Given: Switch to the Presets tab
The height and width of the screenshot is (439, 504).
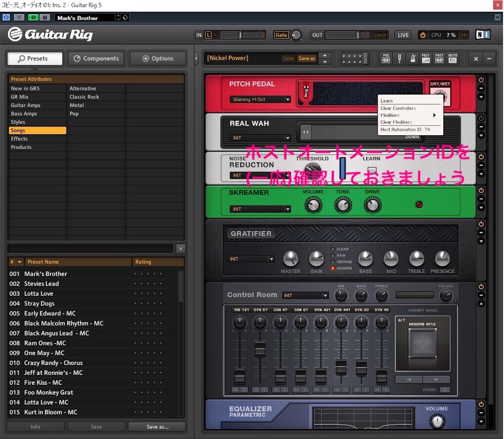Looking at the screenshot, I should tap(35, 59).
